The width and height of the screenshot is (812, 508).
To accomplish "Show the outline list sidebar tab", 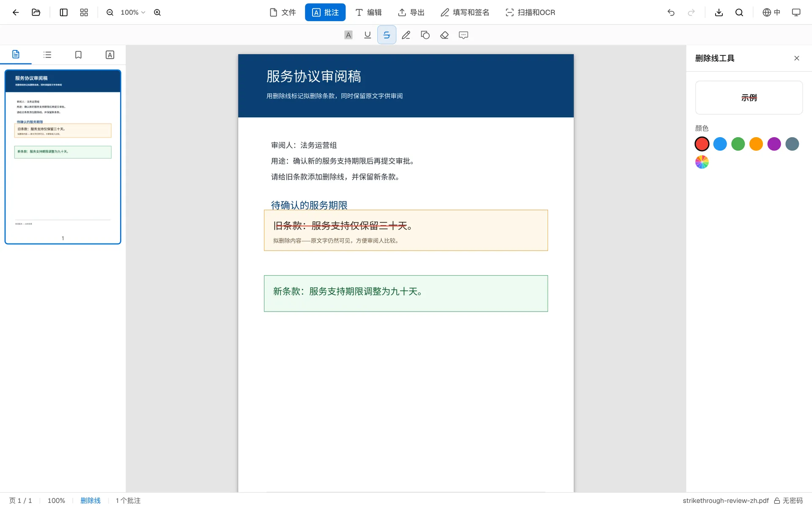I will pos(47,55).
